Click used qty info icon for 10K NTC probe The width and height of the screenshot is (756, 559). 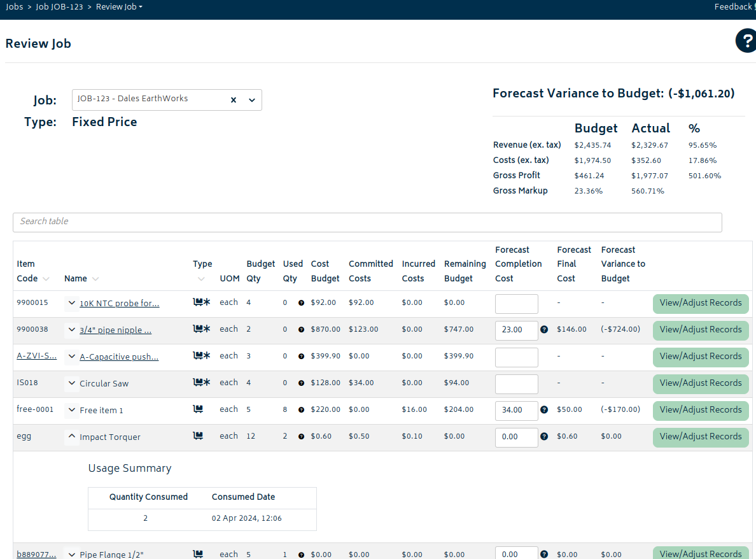(301, 303)
